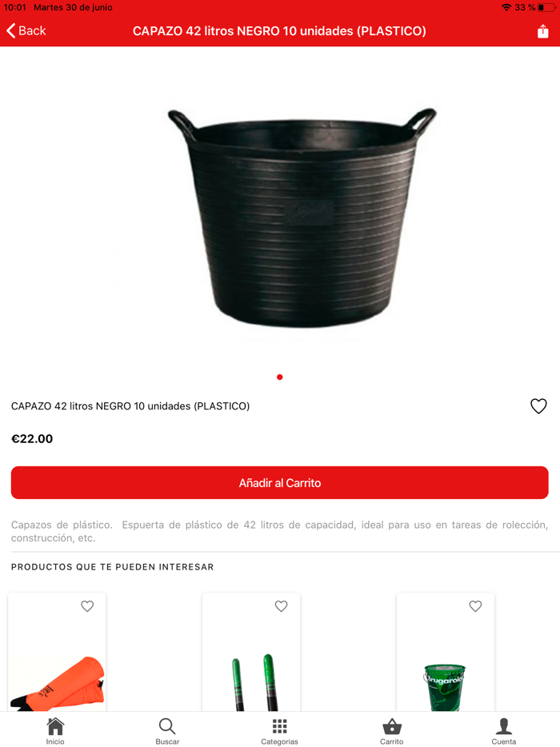Tap the share icon in the header
This screenshot has width=560, height=747.
pos(543,31)
